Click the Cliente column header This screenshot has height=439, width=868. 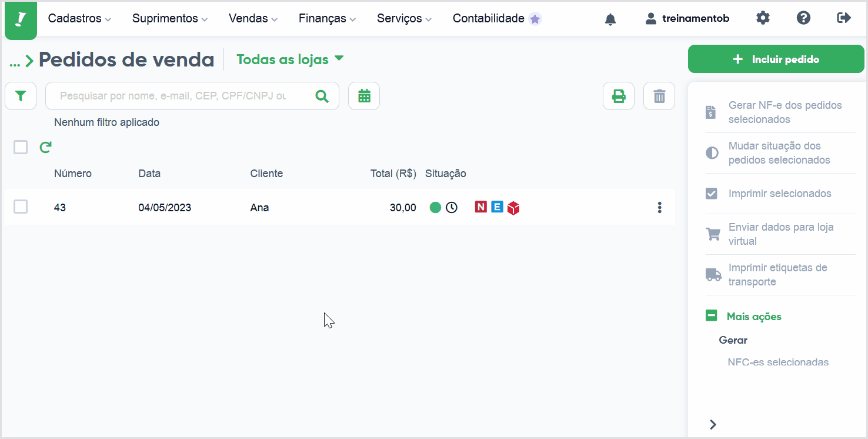tap(266, 174)
